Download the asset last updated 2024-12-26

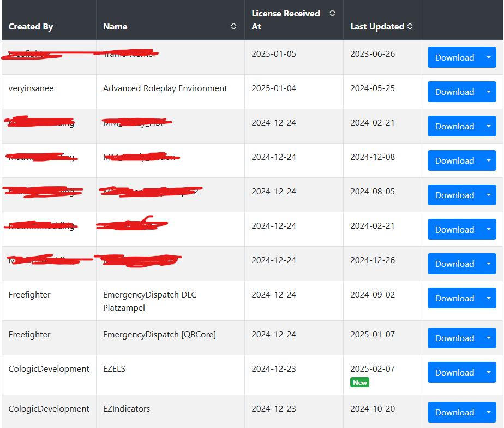pos(454,264)
